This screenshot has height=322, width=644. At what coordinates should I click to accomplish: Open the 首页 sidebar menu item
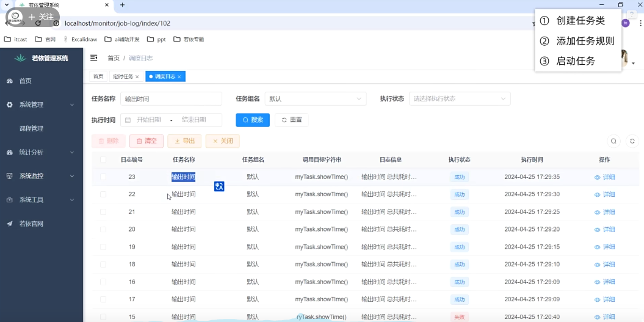[x=42, y=81]
